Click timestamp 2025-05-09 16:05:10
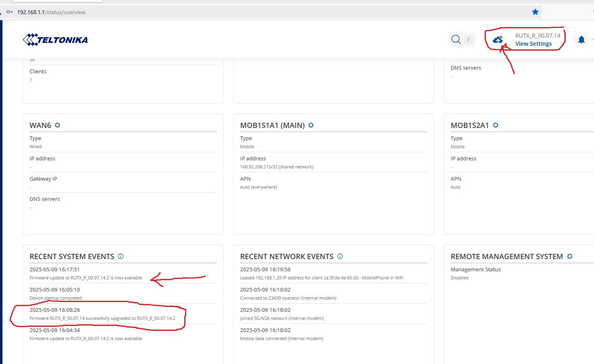 coord(55,289)
